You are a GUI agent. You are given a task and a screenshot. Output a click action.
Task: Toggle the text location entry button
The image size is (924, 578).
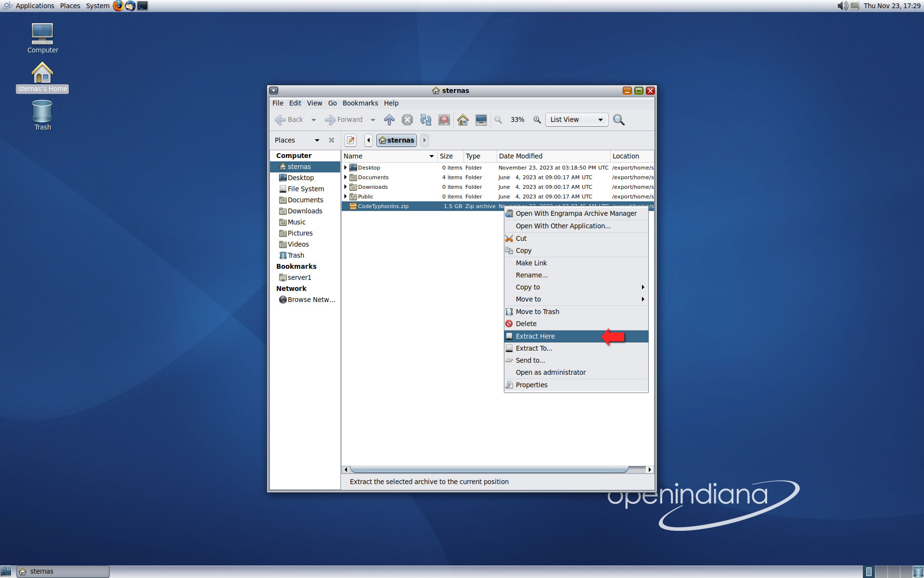(351, 140)
